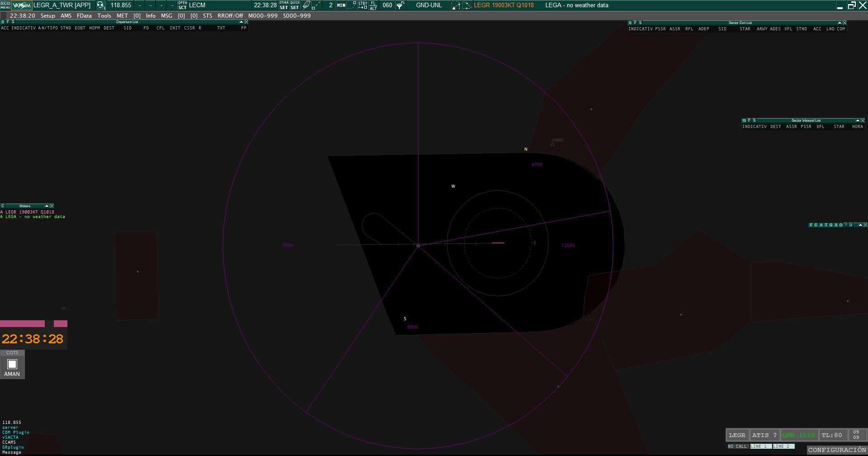Click the OPEN SCT sector file icon
Screen dimensions: 868x456
(182, 5)
